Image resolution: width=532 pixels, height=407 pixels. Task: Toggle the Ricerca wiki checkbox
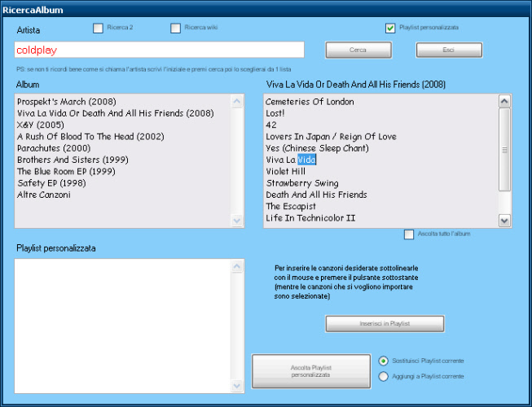coord(176,28)
